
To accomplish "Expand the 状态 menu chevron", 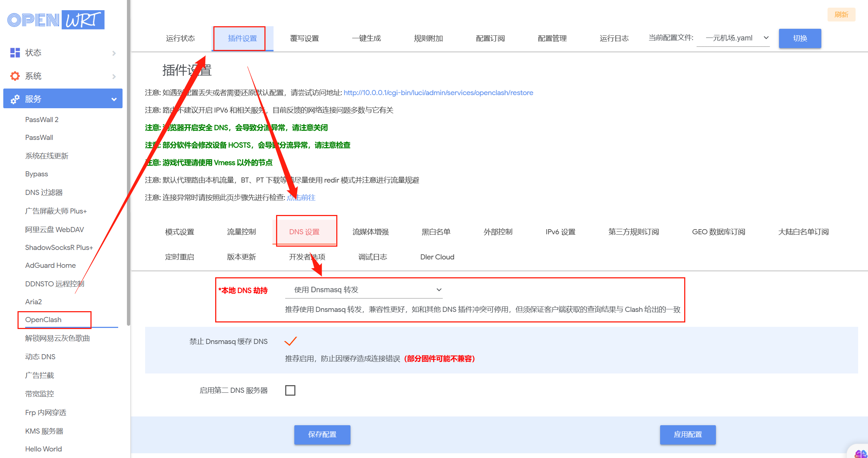I will pos(114,53).
